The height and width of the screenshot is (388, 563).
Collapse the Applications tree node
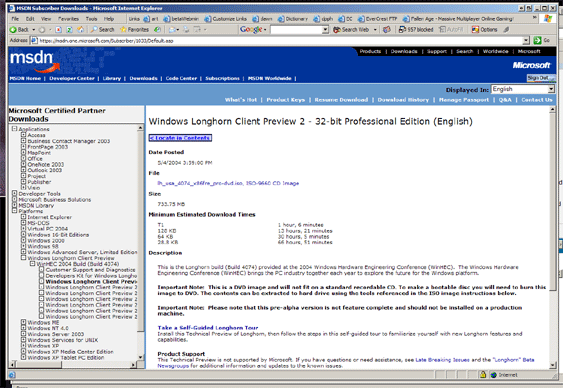(x=14, y=128)
